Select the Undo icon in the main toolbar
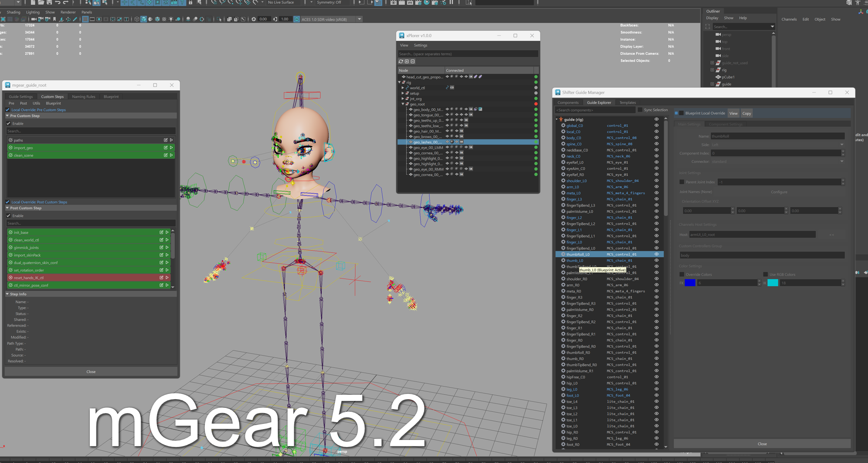The height and width of the screenshot is (463, 868). coord(58,3)
